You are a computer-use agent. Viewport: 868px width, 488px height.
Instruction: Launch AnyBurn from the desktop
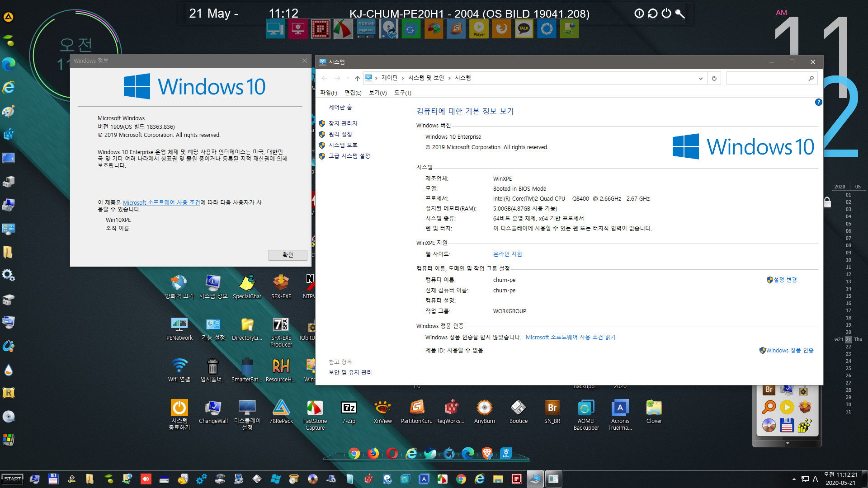pyautogui.click(x=484, y=412)
